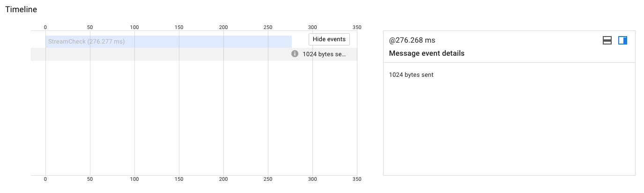The width and height of the screenshot is (644, 193).
Task: Click the 200 tick on the lower axis
Action: point(223,179)
